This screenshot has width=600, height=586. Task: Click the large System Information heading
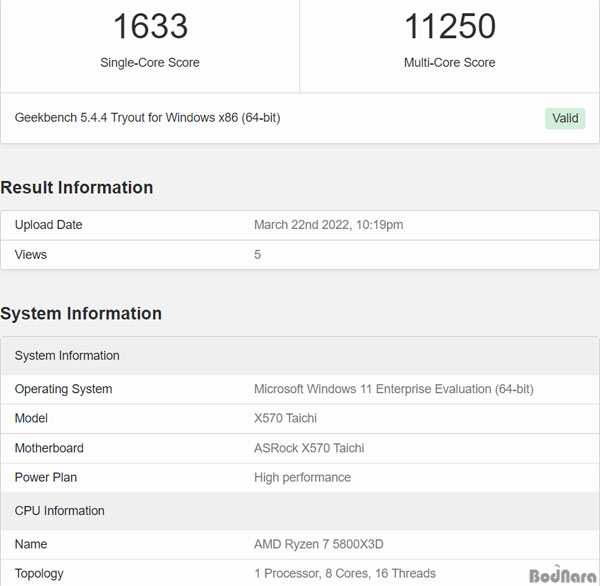(x=81, y=313)
